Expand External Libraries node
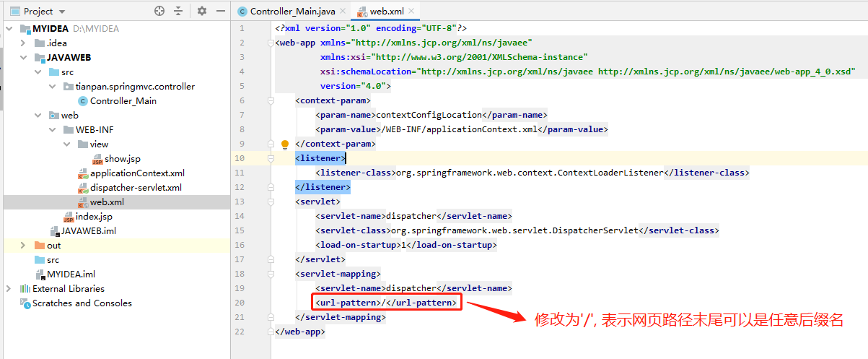The width and height of the screenshot is (868, 359). [9, 288]
